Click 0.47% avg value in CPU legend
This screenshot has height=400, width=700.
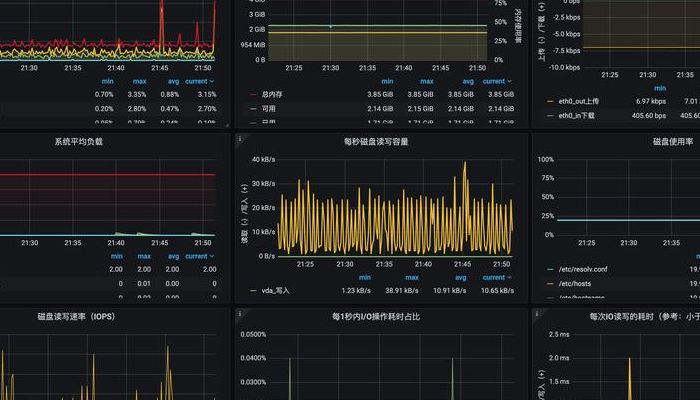pos(170,108)
